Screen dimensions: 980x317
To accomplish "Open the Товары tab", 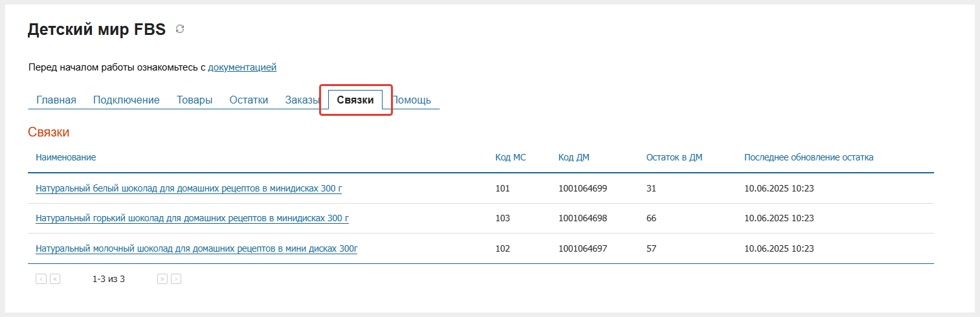I will click(195, 100).
